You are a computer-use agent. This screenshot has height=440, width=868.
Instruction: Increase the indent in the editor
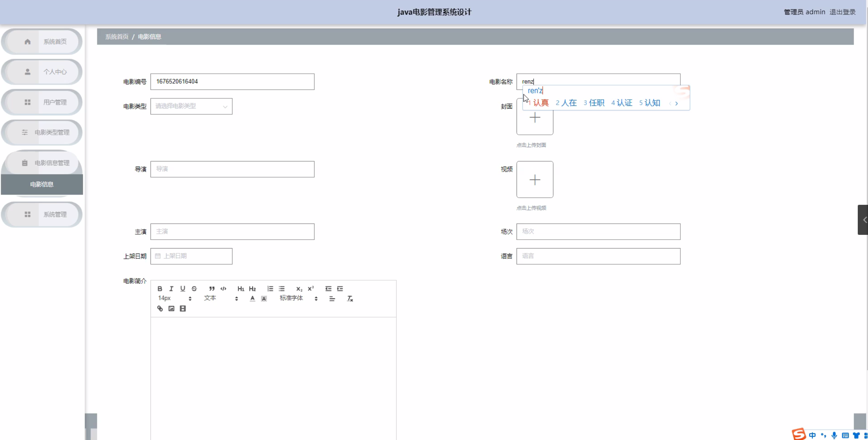[x=340, y=289]
